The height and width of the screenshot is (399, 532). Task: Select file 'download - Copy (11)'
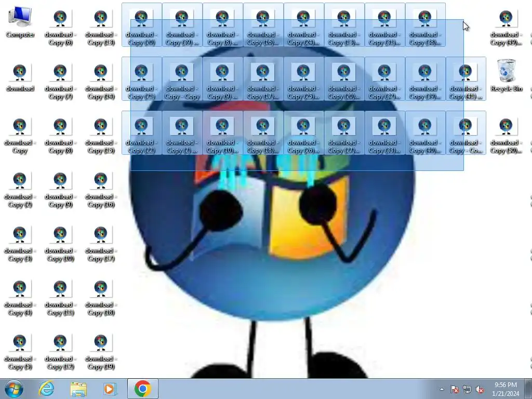[x=60, y=298]
